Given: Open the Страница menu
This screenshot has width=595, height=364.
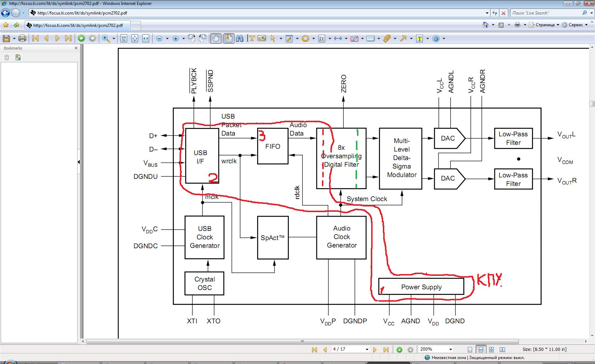Looking at the screenshot, I should pos(545,25).
